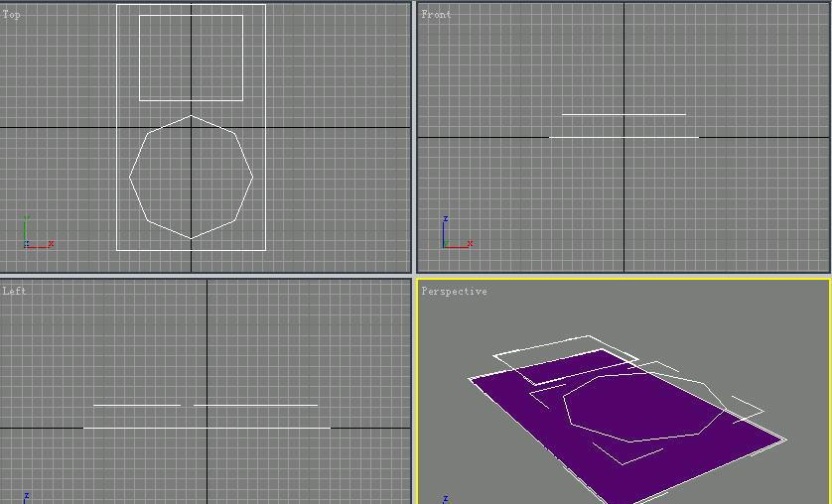Click the Front viewport label

[436, 15]
